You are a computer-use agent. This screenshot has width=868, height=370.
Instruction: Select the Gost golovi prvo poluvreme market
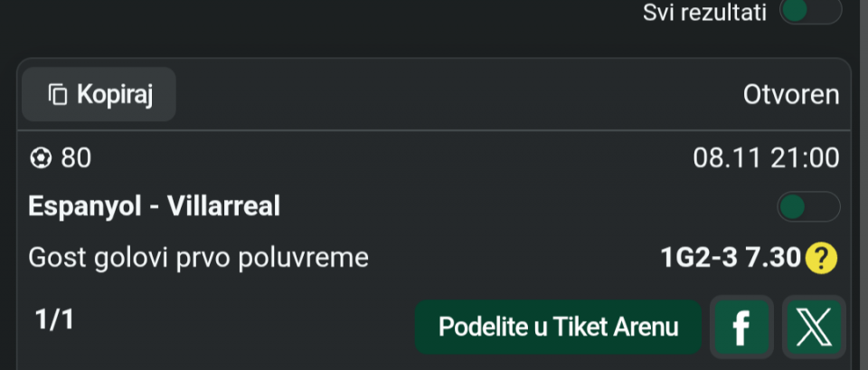(199, 259)
